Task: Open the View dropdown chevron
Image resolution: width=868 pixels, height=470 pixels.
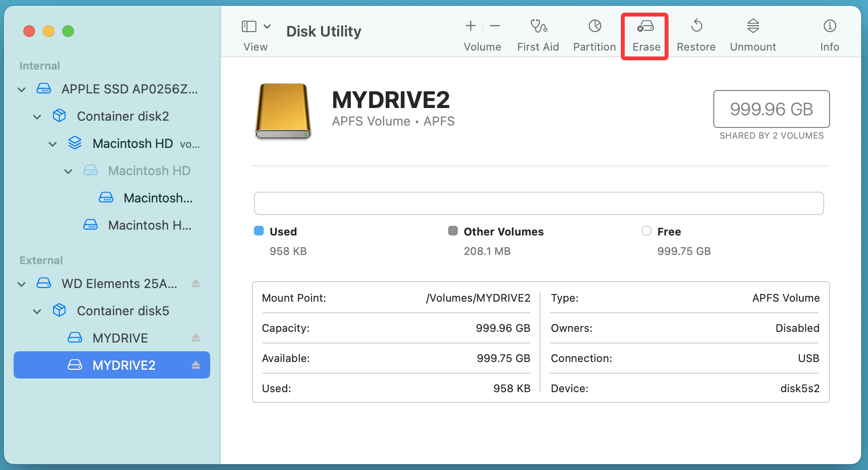Action: 267,26
